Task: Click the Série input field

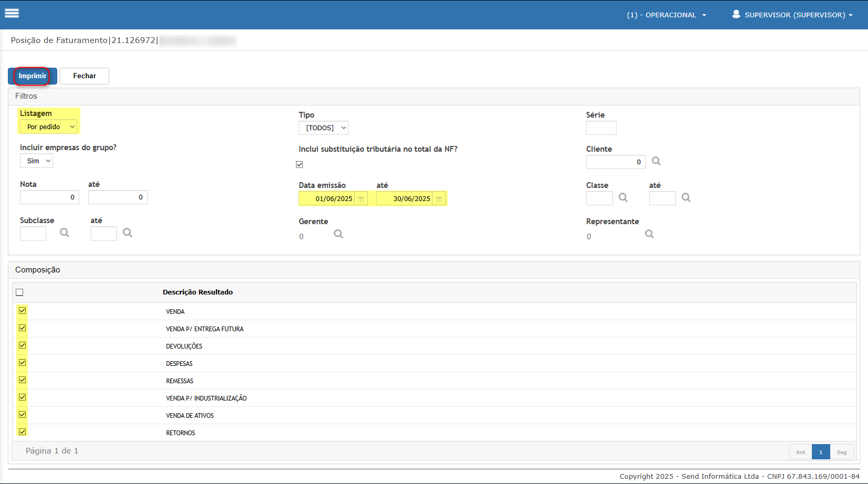Action: pyautogui.click(x=601, y=128)
